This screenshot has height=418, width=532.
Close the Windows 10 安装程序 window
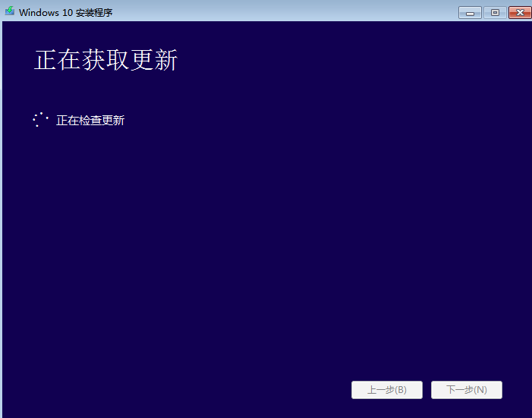coord(520,13)
